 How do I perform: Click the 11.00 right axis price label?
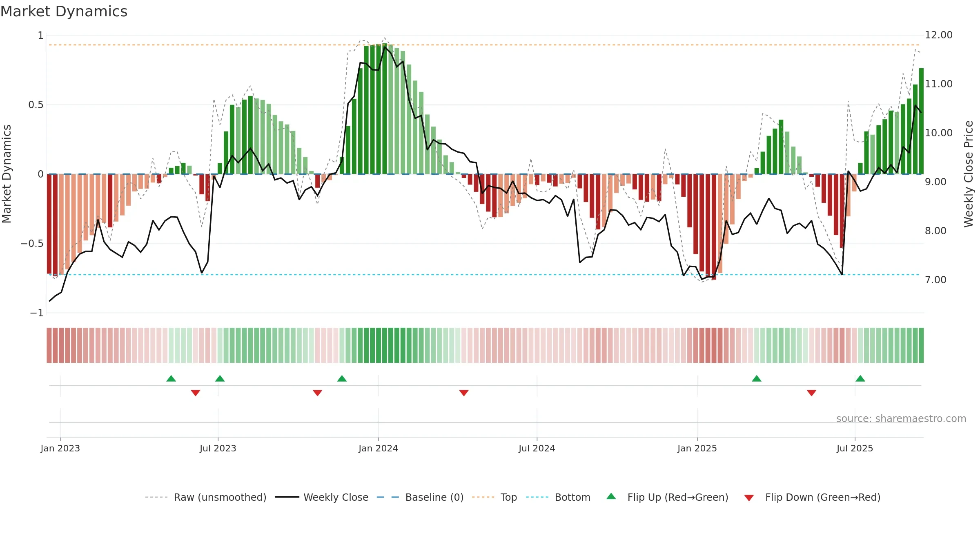[x=939, y=84]
